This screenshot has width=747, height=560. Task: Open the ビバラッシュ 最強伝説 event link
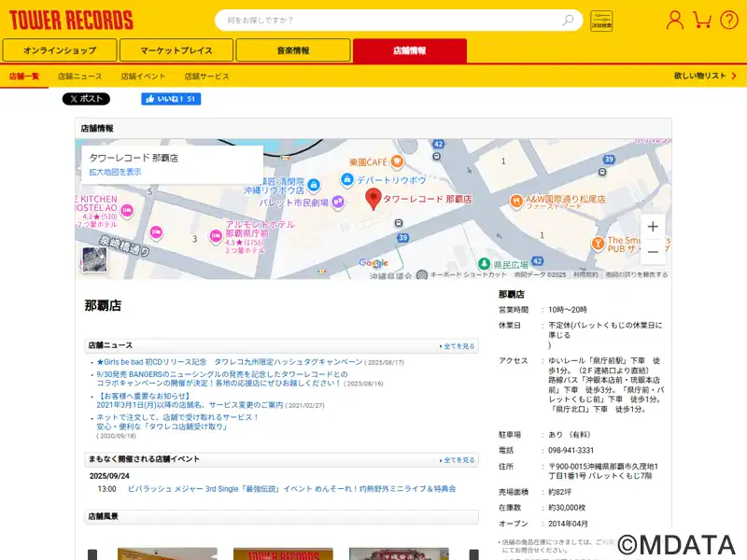tap(291, 488)
